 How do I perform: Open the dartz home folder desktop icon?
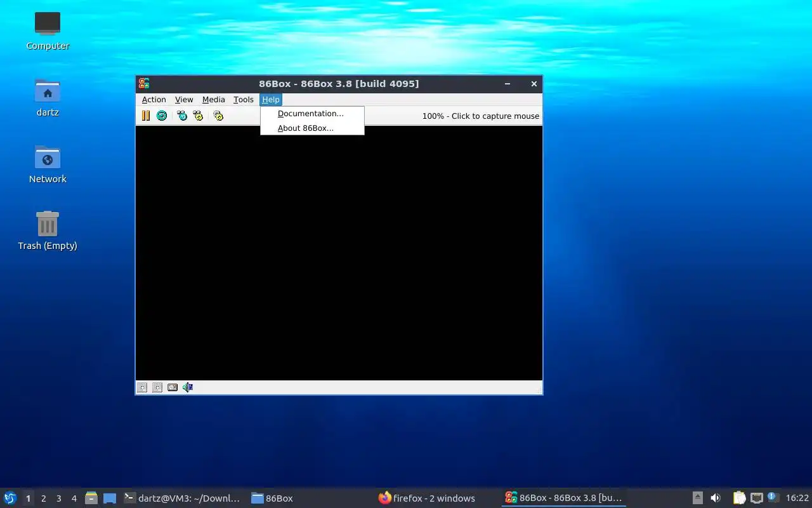pos(48,97)
